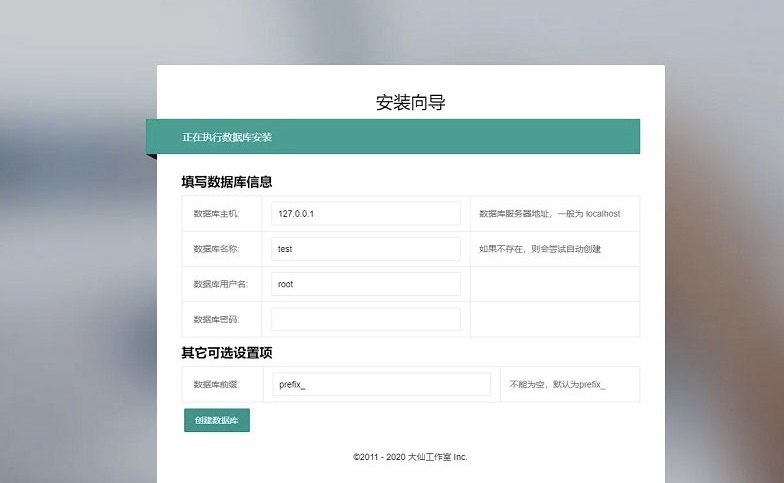
Task: Click the 数据库主机 label
Action: click(x=216, y=214)
